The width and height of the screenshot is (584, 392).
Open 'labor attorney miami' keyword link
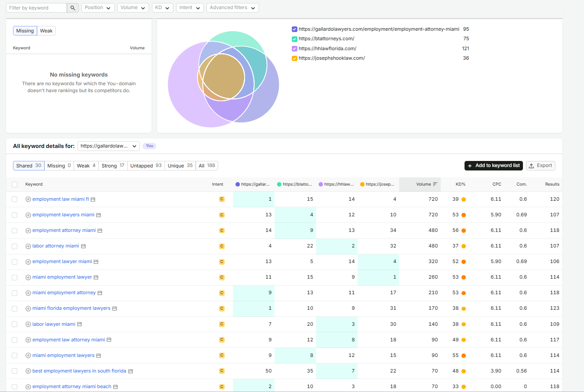click(x=56, y=246)
